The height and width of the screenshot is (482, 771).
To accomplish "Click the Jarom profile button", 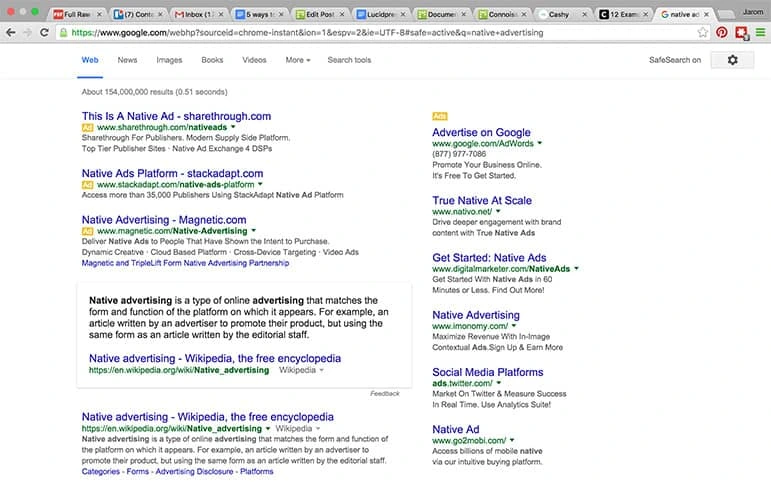I will point(753,11).
